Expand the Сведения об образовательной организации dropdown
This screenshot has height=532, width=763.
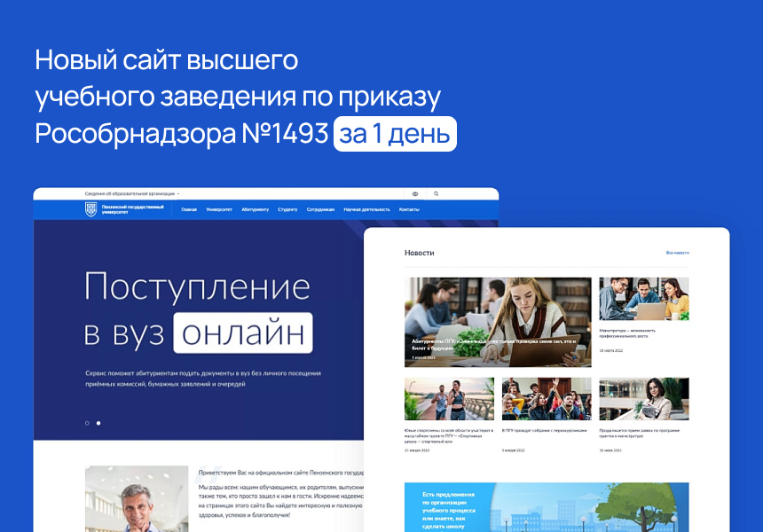pyautogui.click(x=132, y=193)
